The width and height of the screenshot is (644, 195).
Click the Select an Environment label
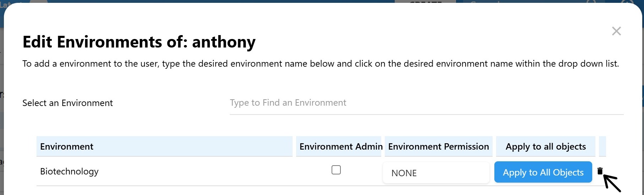click(67, 103)
